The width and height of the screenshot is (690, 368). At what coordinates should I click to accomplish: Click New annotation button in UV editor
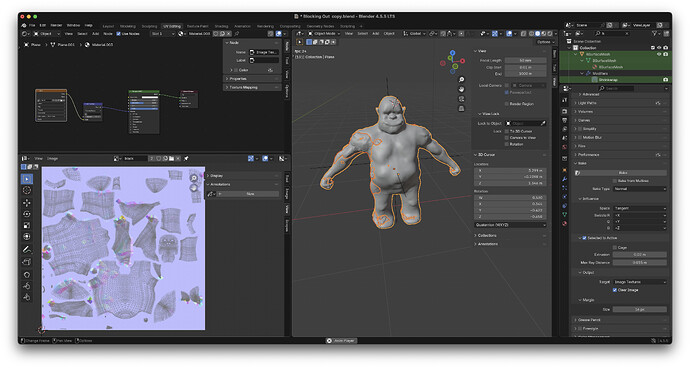click(x=248, y=194)
